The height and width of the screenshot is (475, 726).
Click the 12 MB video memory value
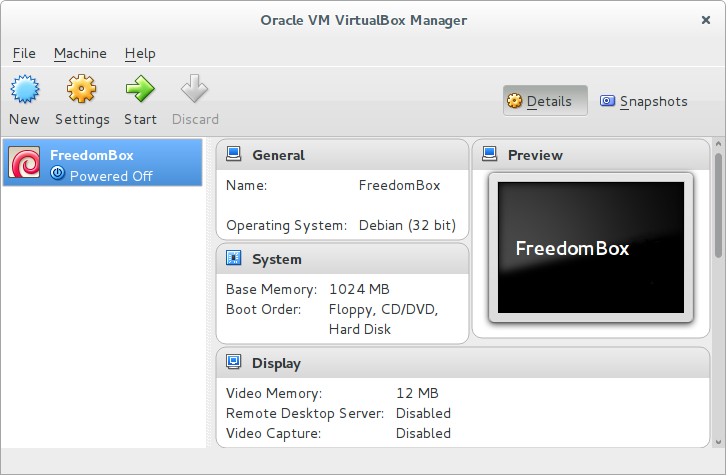[x=417, y=394]
